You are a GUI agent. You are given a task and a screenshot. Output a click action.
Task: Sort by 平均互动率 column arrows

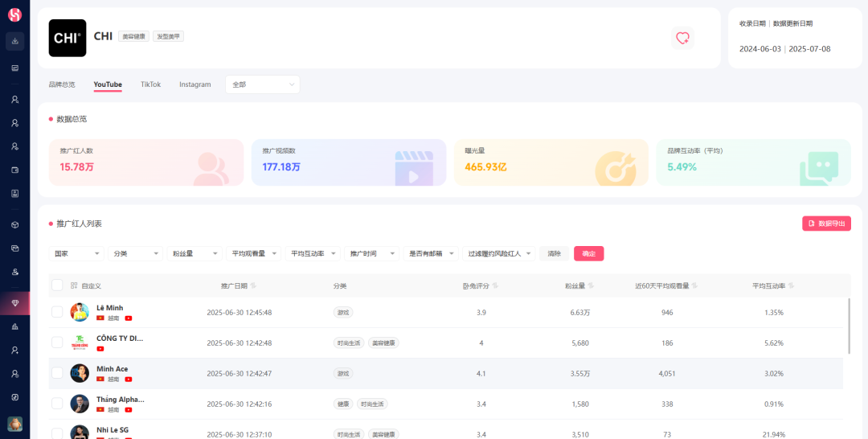[x=791, y=285]
